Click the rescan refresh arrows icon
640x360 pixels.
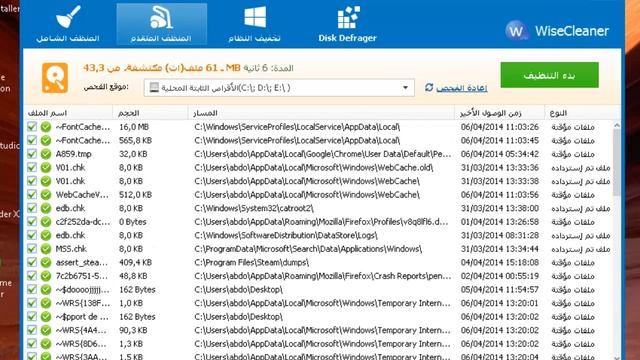(429, 87)
